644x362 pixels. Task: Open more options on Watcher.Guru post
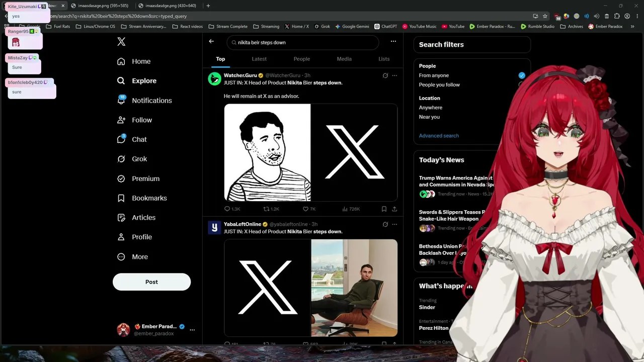[394, 75]
